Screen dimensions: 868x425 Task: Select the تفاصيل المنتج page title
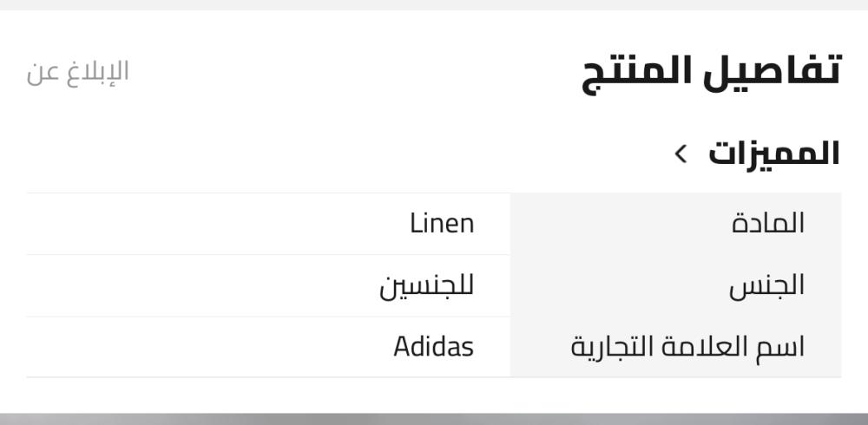tap(712, 72)
